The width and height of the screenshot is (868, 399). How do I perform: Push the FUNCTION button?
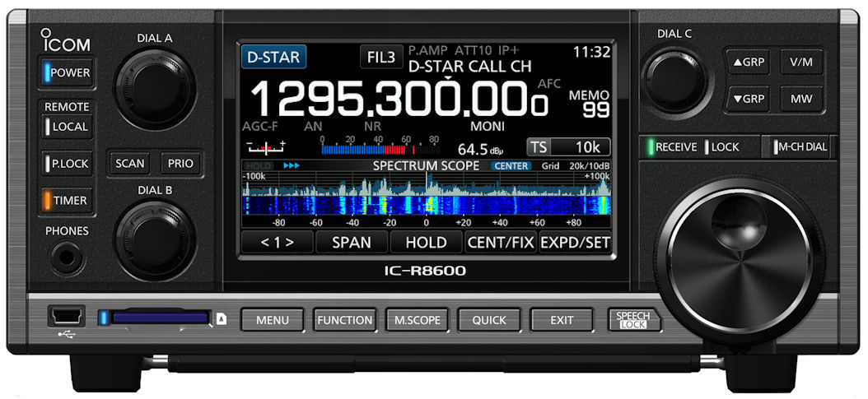pos(344,320)
